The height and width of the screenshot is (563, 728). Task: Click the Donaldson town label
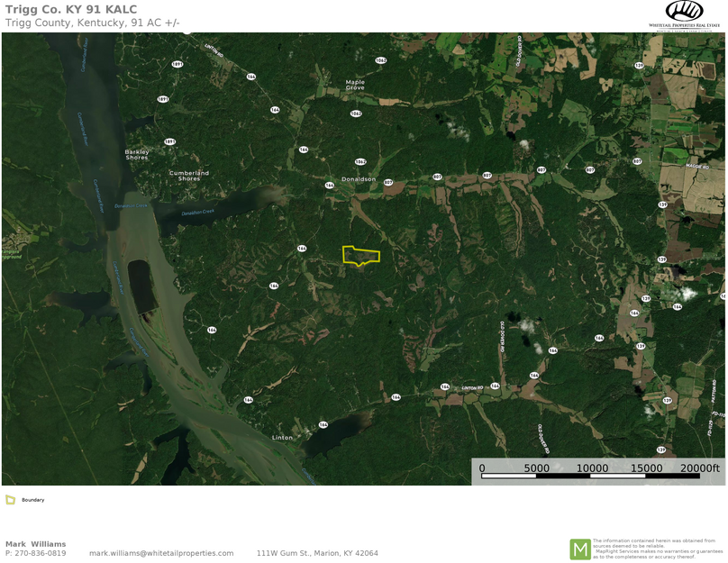pos(359,179)
